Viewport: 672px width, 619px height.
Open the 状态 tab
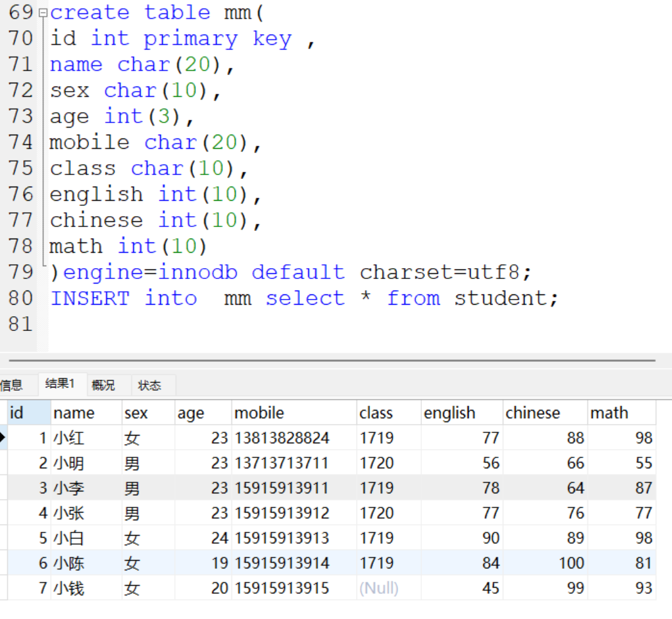point(149,385)
